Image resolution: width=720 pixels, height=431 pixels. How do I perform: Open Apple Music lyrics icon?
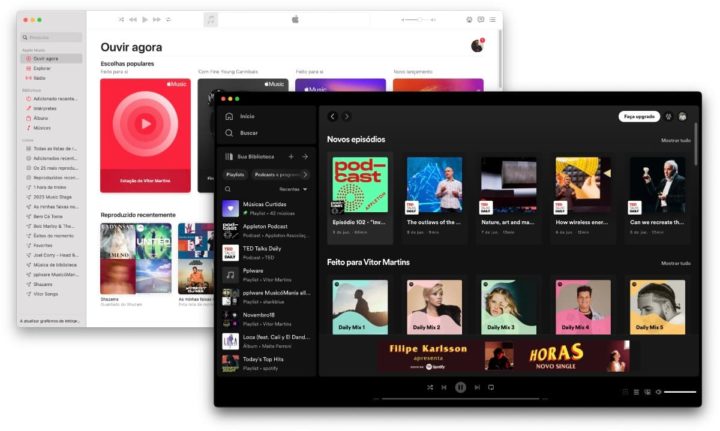tap(481, 20)
